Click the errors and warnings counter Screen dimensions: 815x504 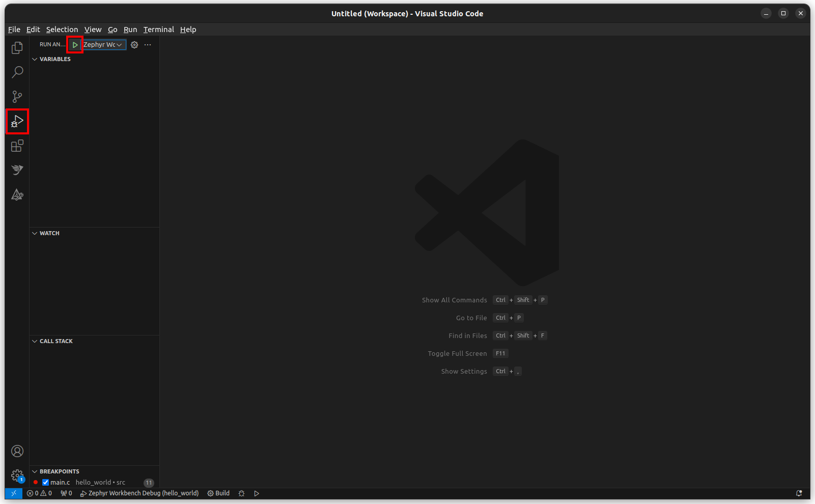pos(40,493)
